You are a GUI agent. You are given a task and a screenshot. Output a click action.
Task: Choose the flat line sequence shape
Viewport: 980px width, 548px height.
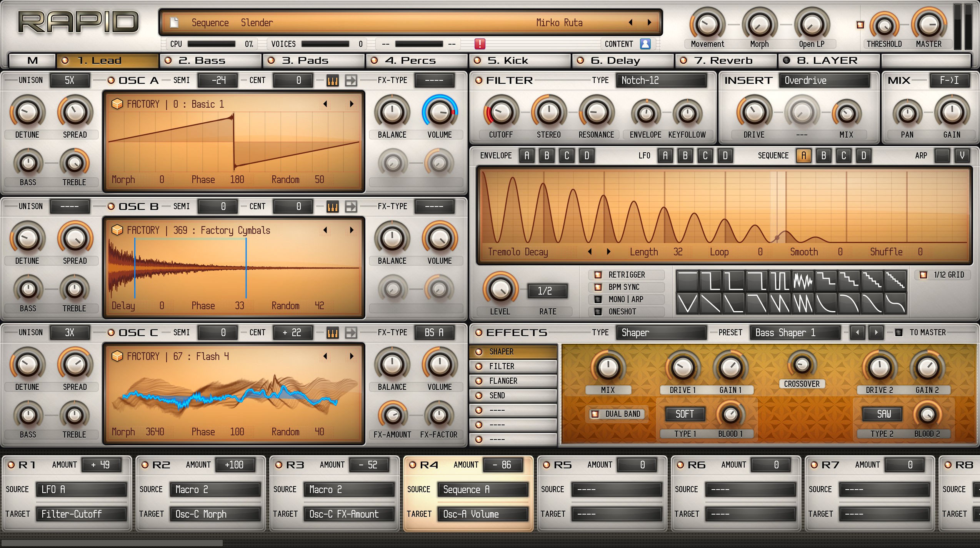[x=687, y=281]
